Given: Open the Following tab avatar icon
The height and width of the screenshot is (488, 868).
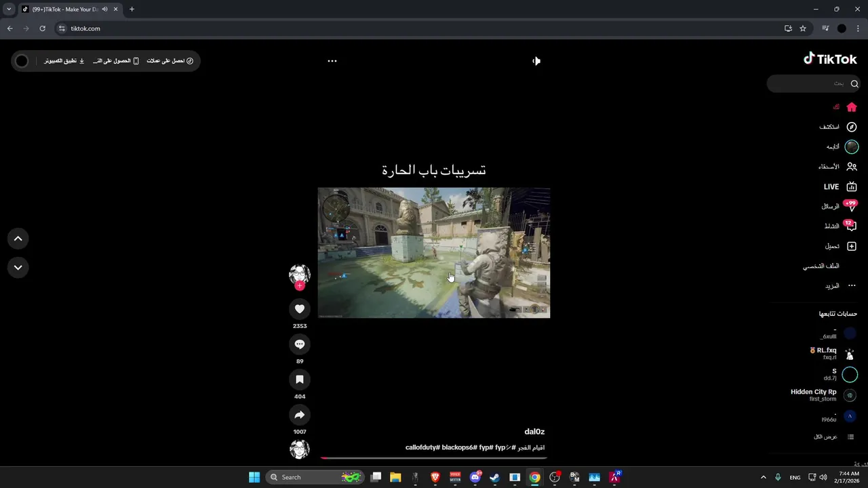Looking at the screenshot, I should (x=852, y=146).
